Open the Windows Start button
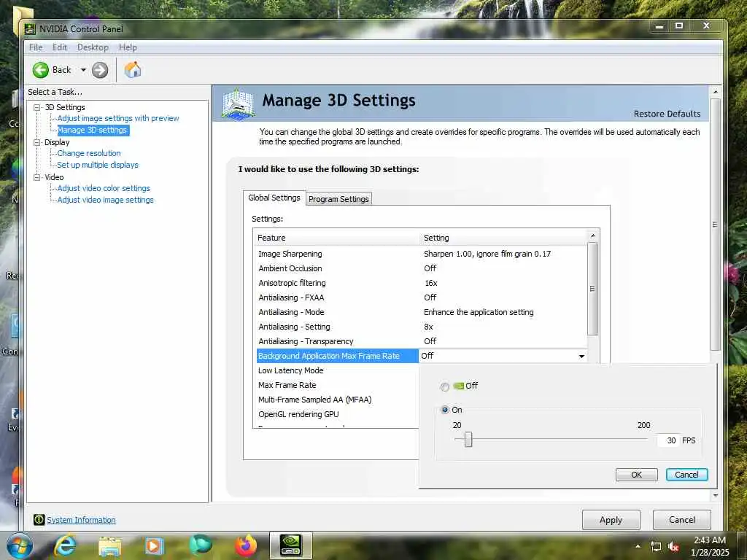Screen dimensions: 747x560 [19, 545]
